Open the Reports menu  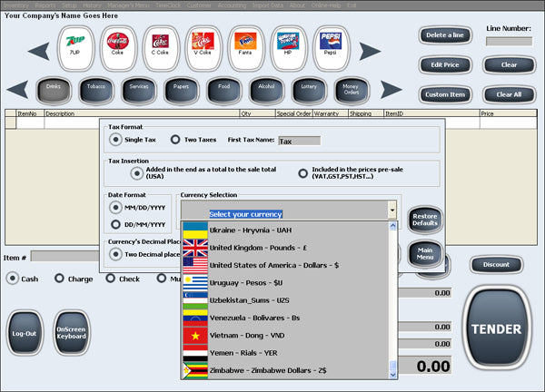coord(45,5)
